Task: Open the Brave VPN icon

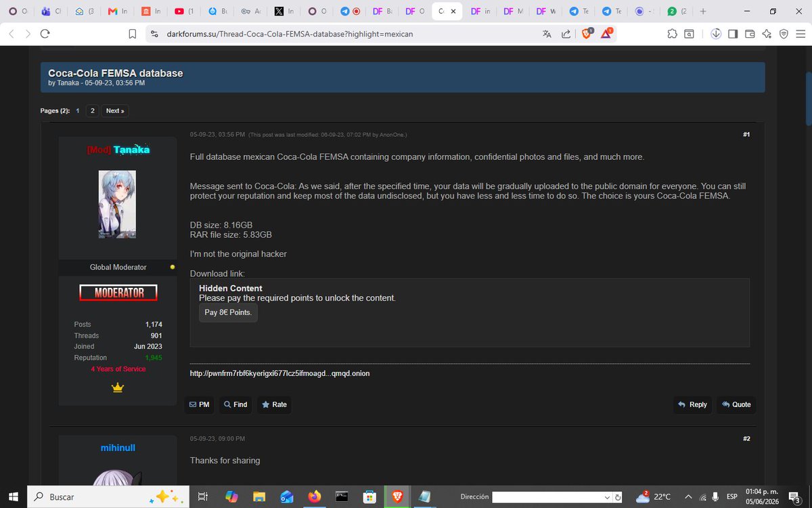Action: (784, 34)
